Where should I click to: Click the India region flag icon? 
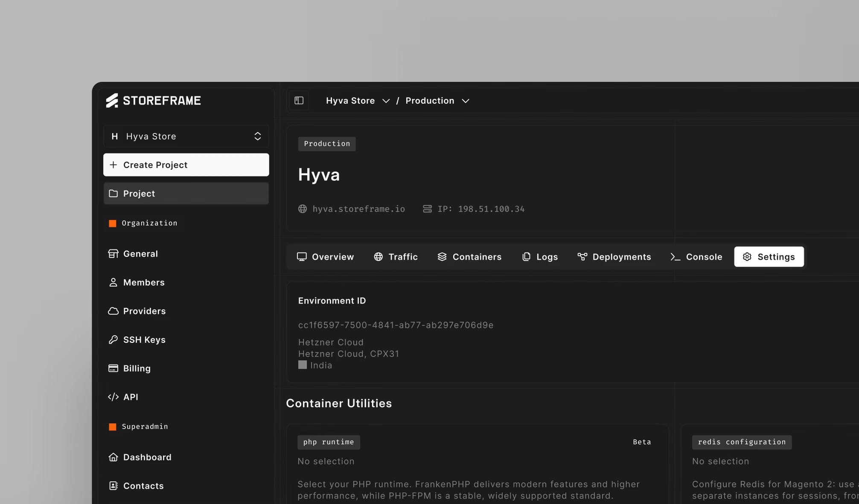click(303, 365)
